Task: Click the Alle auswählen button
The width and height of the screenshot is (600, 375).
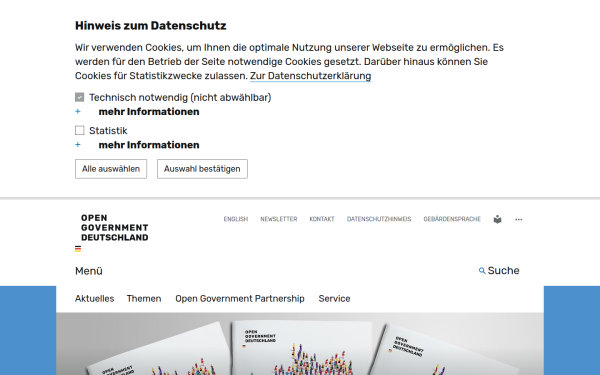Action: tap(111, 169)
